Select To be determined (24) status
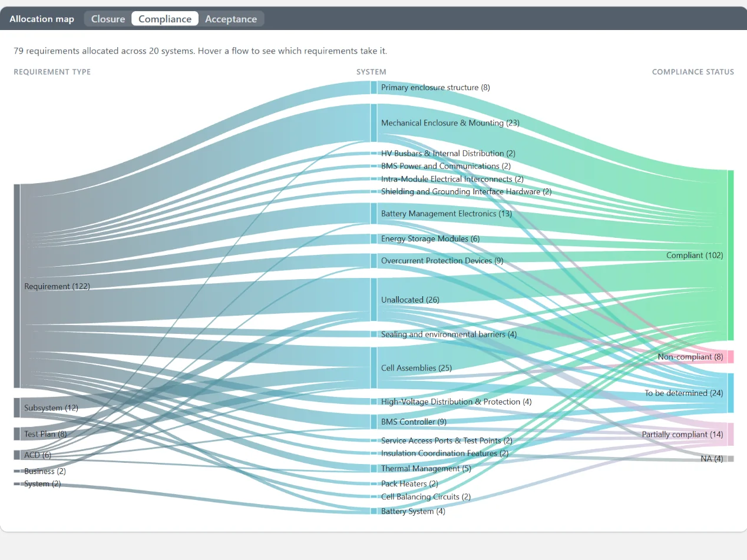Viewport: 747px width, 560px height. coord(684,393)
